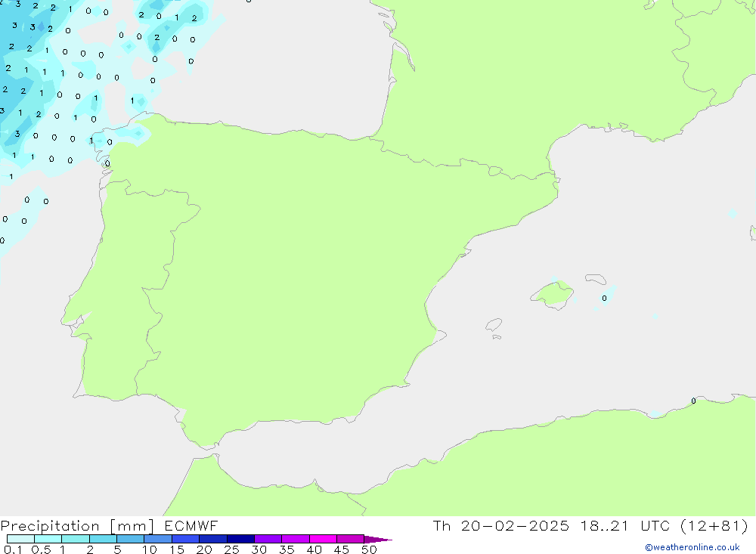Click the '25' legend scale label
Image resolution: width=756 pixels, height=554 pixels.
tap(231, 549)
